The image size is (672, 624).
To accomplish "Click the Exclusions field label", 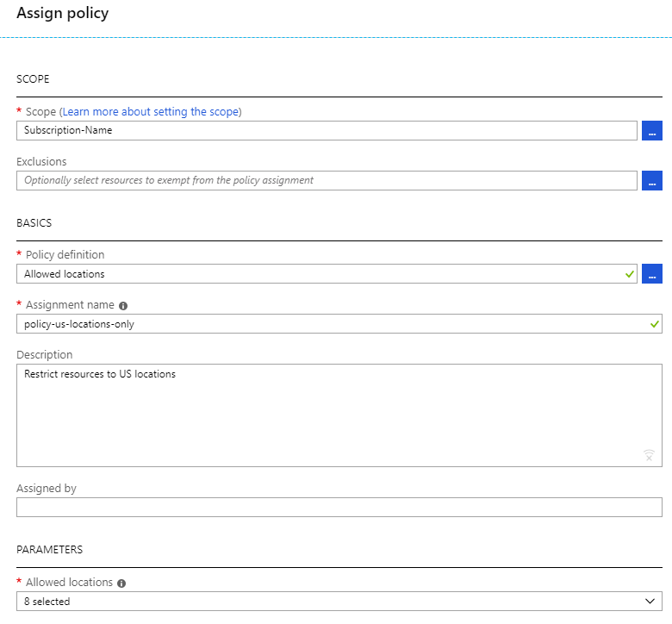I will pos(41,161).
